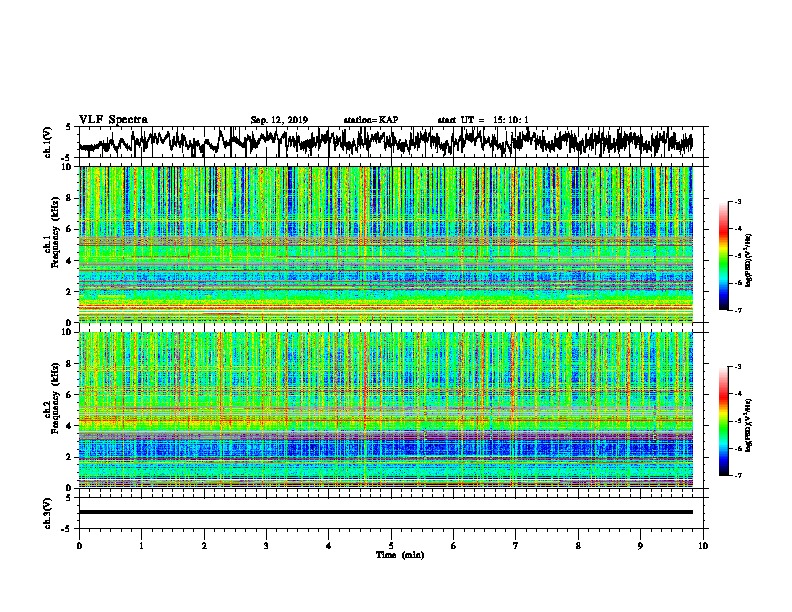Click the "9" tick on the Time axis

click(640, 546)
